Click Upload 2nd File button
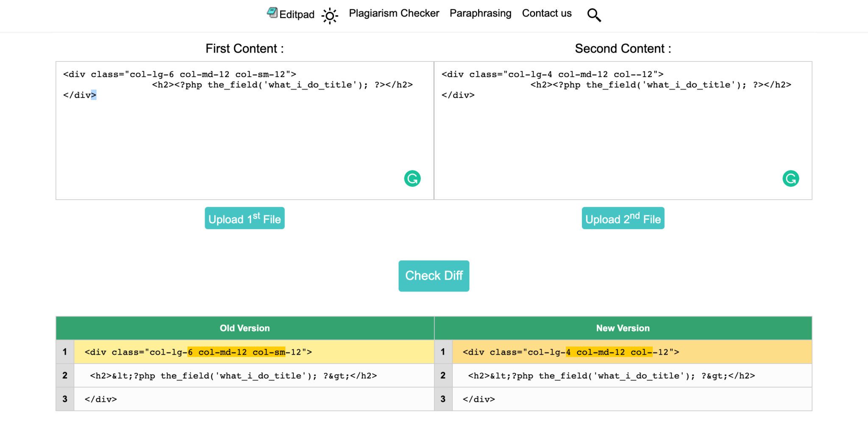 coord(623,218)
